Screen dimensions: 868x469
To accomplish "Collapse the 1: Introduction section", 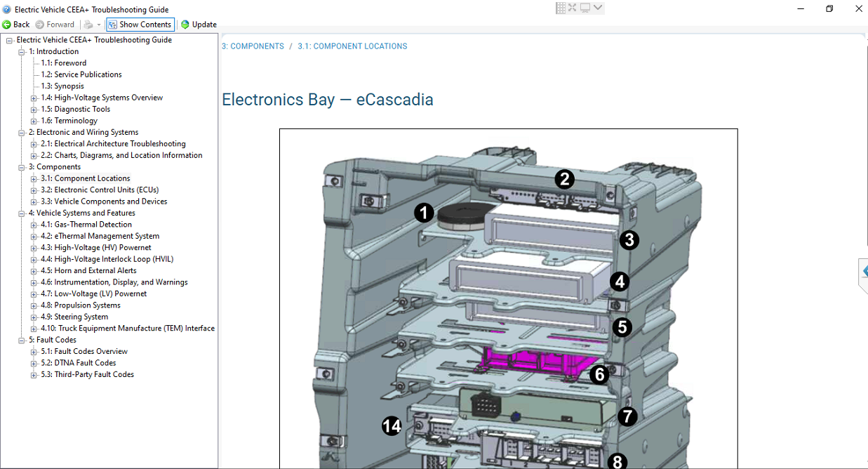I will tap(22, 51).
